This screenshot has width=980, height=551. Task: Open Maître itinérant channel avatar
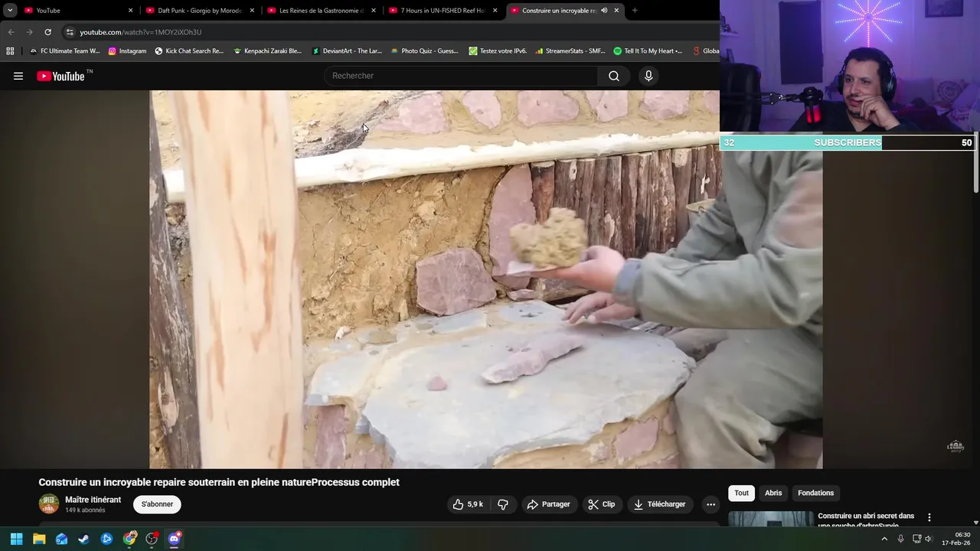49,504
